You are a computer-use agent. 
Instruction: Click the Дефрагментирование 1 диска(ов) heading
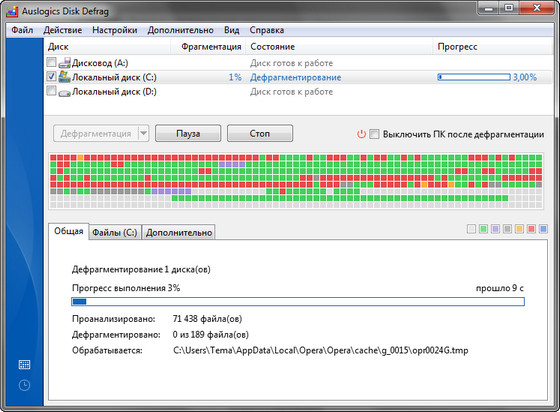pos(141,269)
